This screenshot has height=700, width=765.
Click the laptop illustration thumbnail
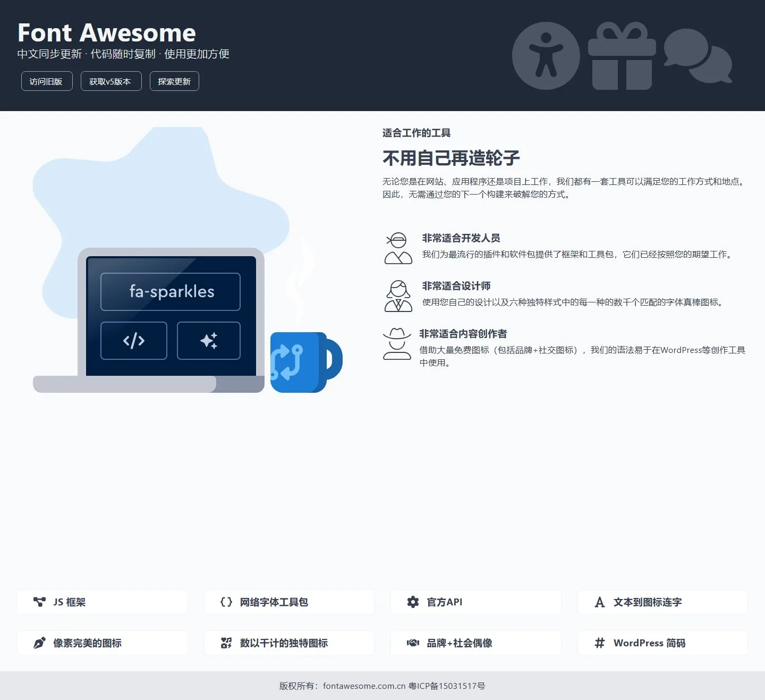pos(149,320)
